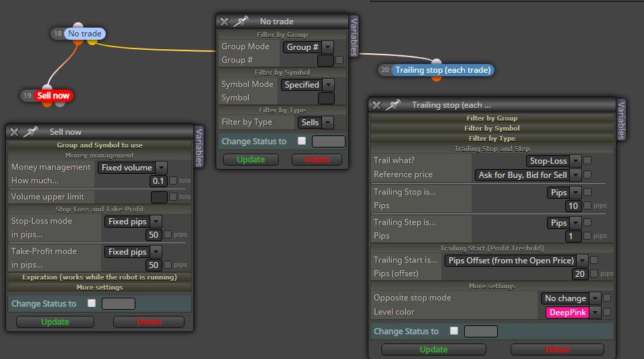Close the Sell now panel
The height and width of the screenshot is (359, 644).
[x=14, y=132]
